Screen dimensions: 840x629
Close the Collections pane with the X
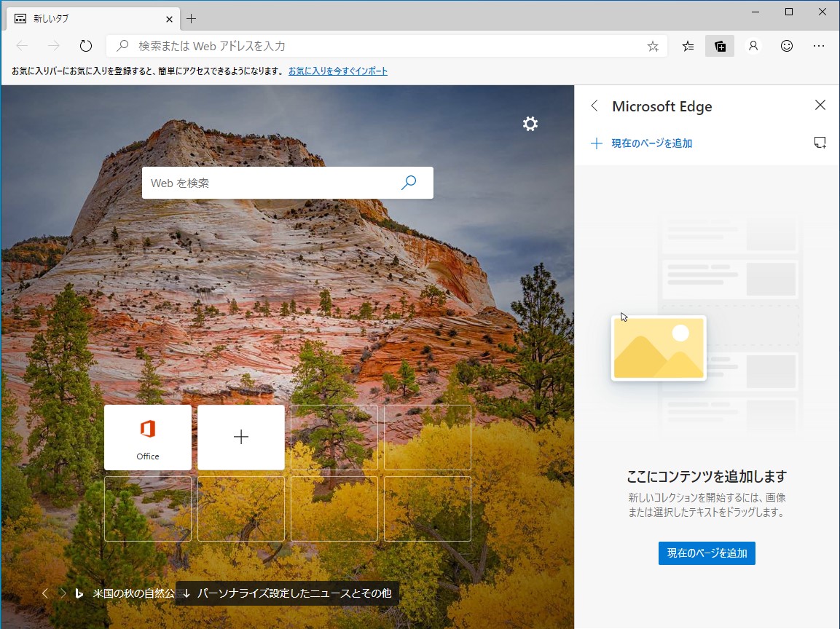(820, 105)
